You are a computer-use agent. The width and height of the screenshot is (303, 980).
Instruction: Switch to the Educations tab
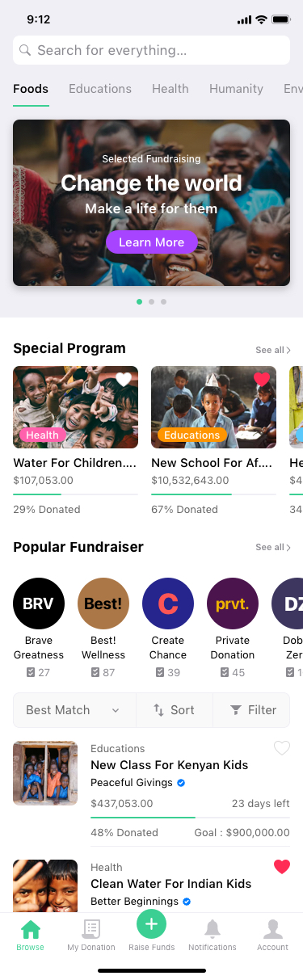pos(100,89)
